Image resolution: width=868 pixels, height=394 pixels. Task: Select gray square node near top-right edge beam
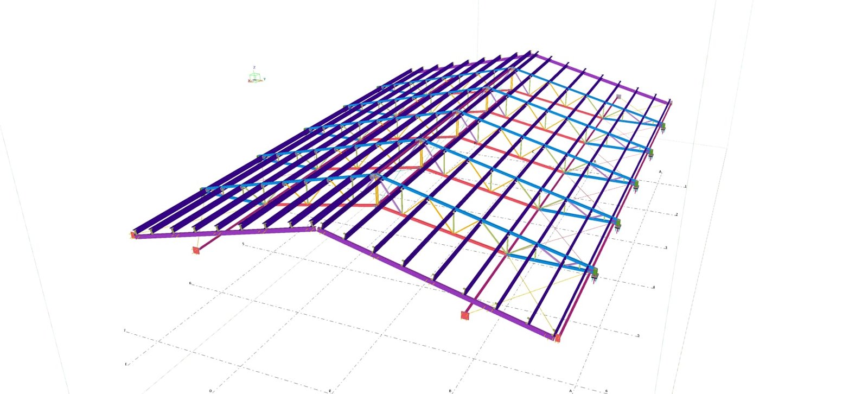pyautogui.click(x=618, y=97)
